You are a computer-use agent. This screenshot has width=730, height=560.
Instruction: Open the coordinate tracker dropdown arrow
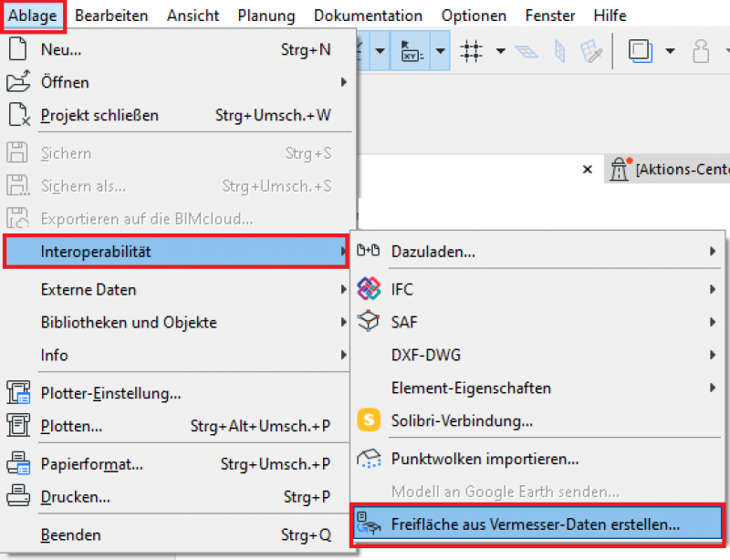tap(440, 51)
